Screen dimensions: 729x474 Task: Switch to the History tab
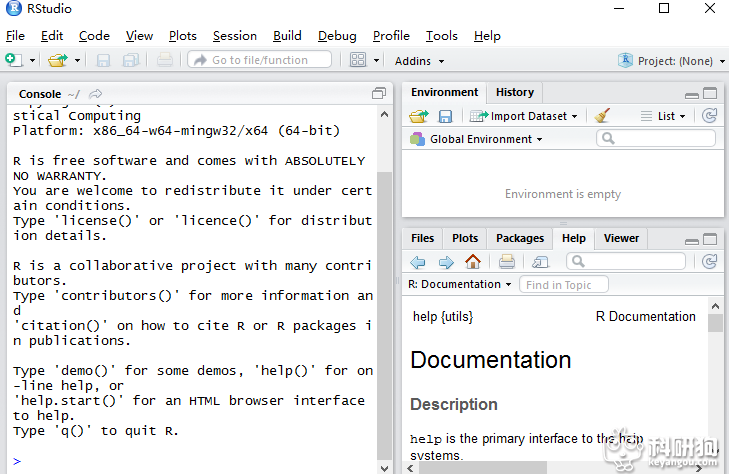coord(515,92)
